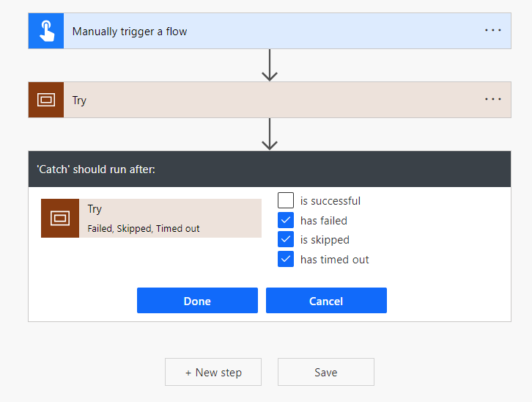Uncheck the 'has timed out' checkbox
532x402 pixels.
point(286,259)
